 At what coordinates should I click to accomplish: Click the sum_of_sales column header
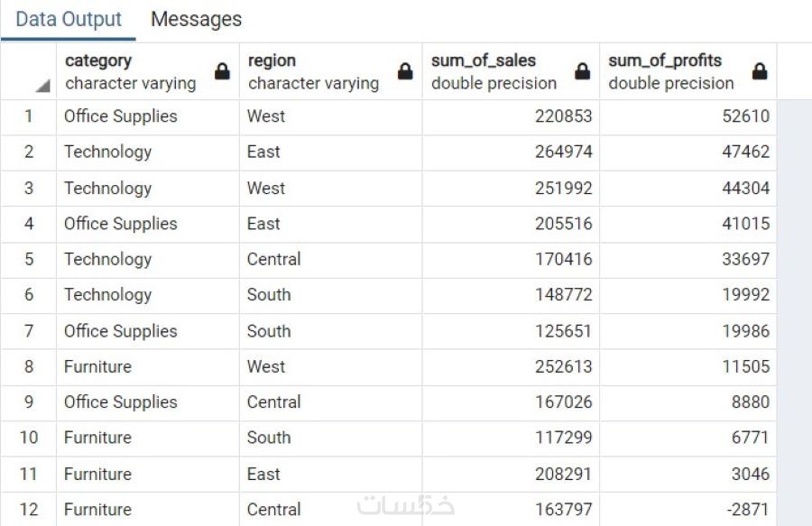(x=494, y=71)
